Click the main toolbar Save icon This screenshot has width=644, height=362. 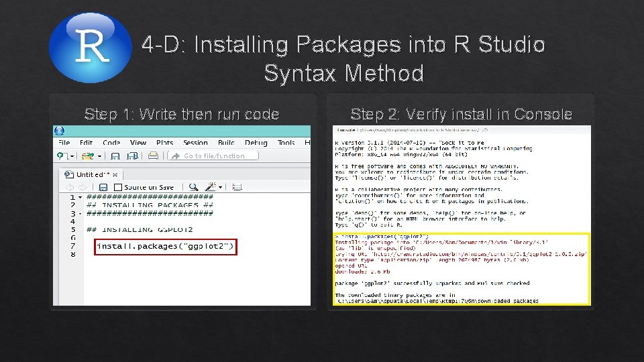pos(115,156)
